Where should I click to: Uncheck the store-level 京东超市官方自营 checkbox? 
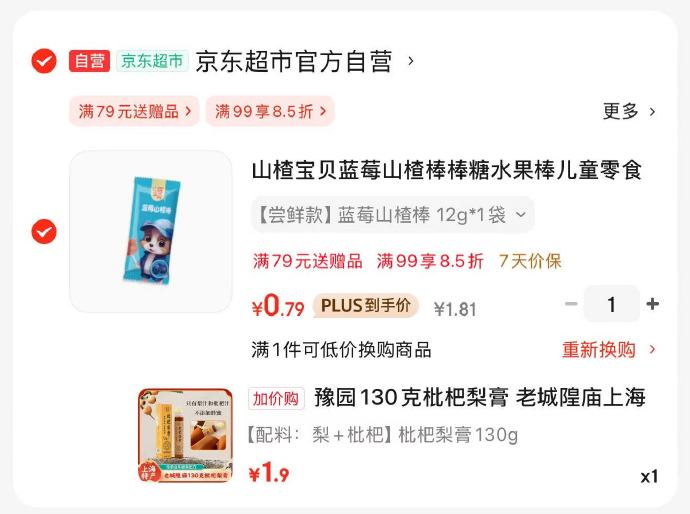pos(44,61)
